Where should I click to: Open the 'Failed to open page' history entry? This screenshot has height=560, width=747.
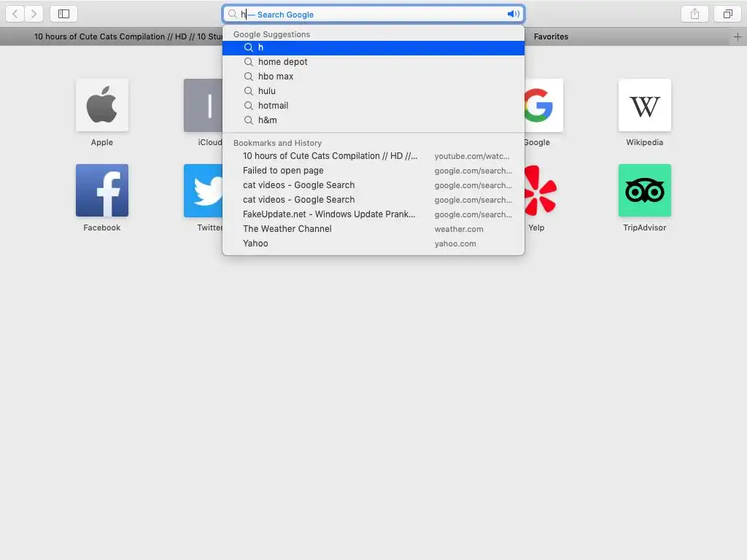click(x=373, y=171)
